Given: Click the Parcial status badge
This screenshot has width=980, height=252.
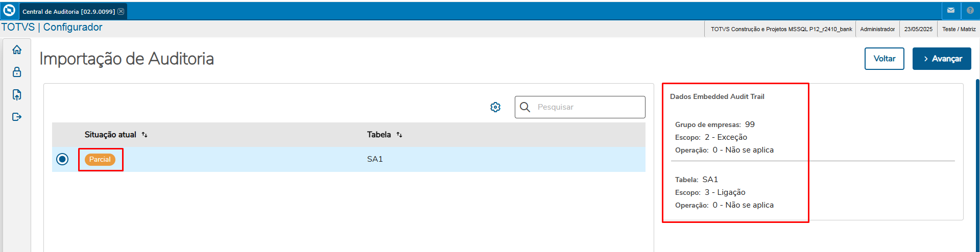Looking at the screenshot, I should (x=100, y=160).
